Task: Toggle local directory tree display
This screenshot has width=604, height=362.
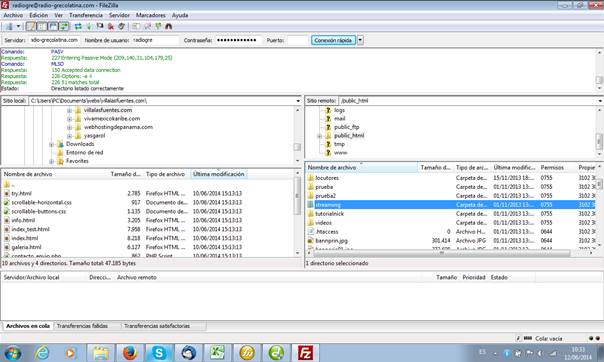Action: click(42, 26)
